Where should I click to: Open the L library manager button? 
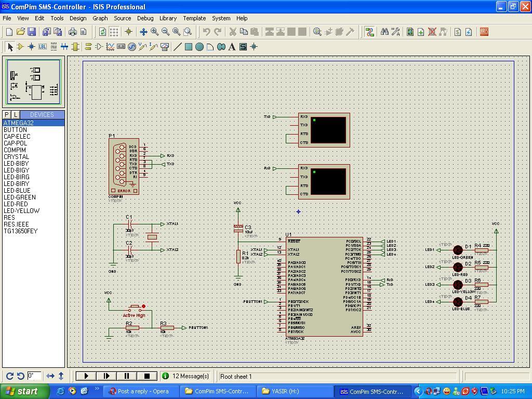coord(16,115)
